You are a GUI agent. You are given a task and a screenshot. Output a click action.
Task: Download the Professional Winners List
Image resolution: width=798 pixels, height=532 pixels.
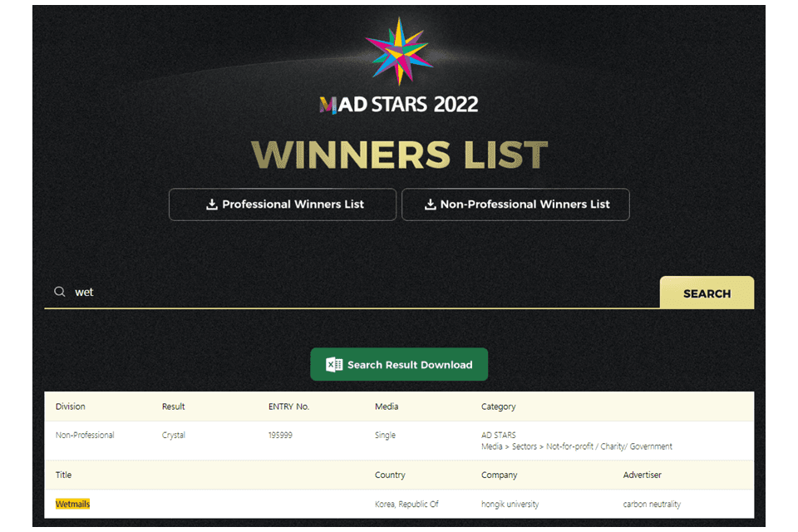point(283,204)
